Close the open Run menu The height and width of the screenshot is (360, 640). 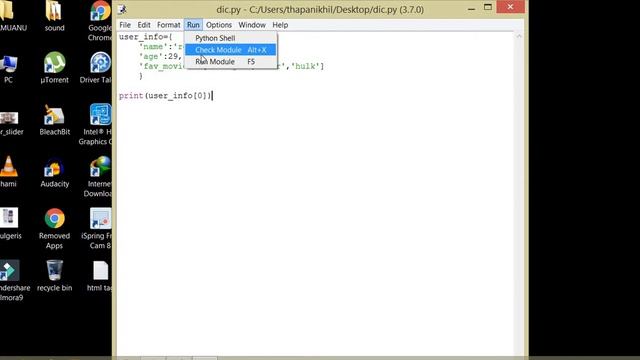tap(193, 25)
